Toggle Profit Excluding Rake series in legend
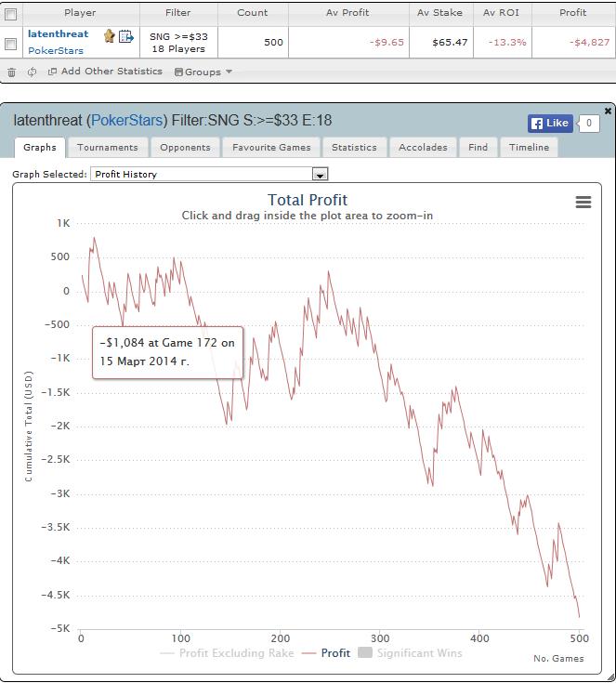This screenshot has height=683, width=616. 227,653
